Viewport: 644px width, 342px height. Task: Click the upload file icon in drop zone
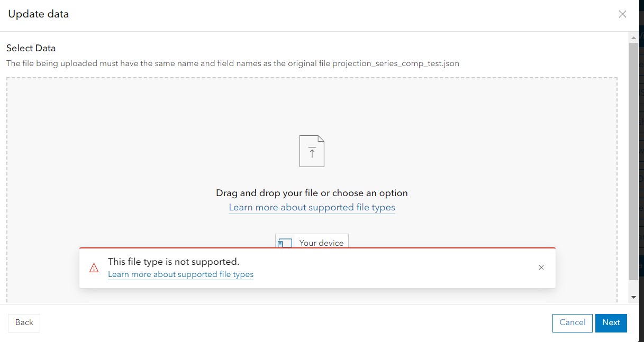click(x=312, y=151)
